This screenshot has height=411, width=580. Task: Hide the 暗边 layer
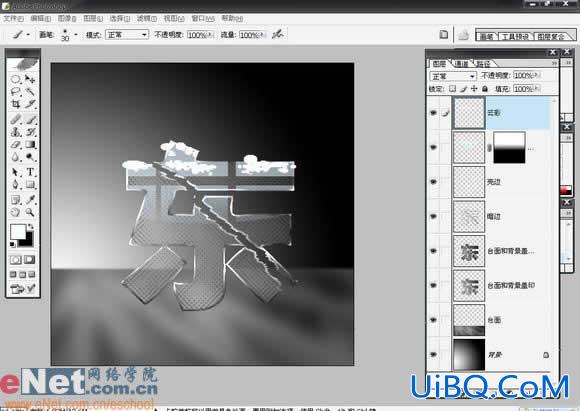point(433,216)
